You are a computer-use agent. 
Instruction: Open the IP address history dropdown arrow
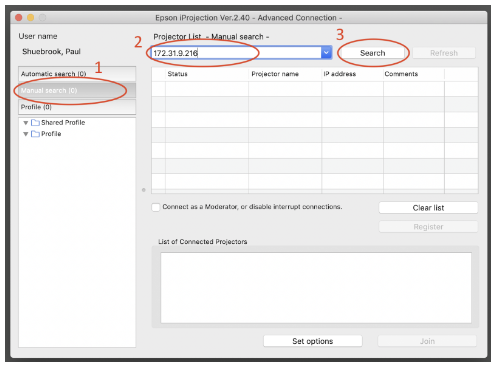point(326,53)
